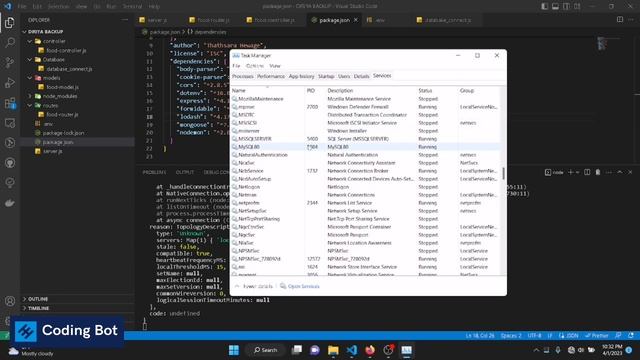Kill the terminal with the trash icon
Screen dimensions: 640x360
point(598,172)
